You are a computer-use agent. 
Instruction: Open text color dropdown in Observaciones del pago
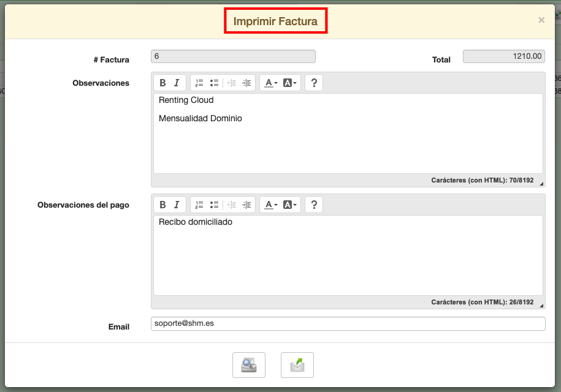pos(271,205)
